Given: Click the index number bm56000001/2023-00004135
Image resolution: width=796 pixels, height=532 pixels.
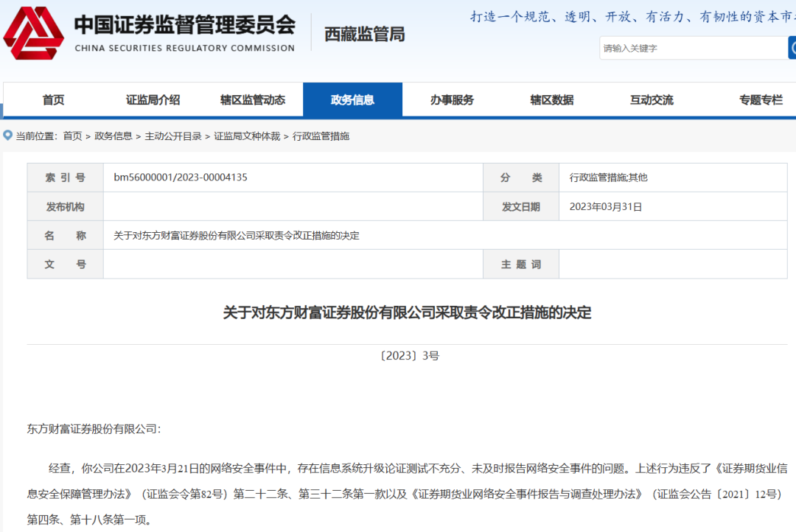Looking at the screenshot, I should [181, 178].
